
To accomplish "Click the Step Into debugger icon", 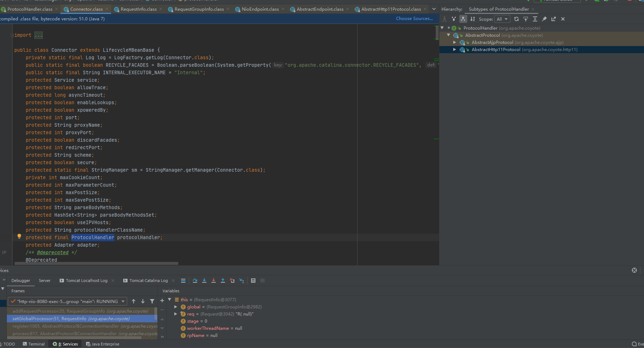I will [x=204, y=281].
